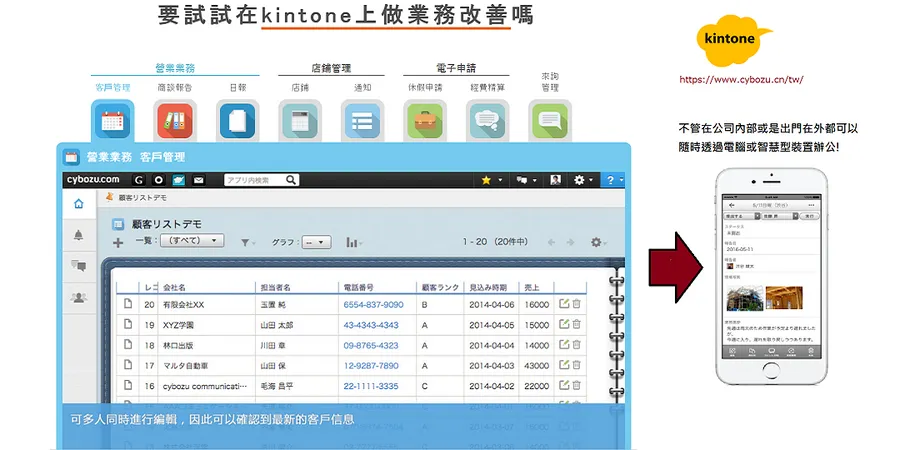
Task: Select the 電子申請 category tab
Action: [456, 68]
